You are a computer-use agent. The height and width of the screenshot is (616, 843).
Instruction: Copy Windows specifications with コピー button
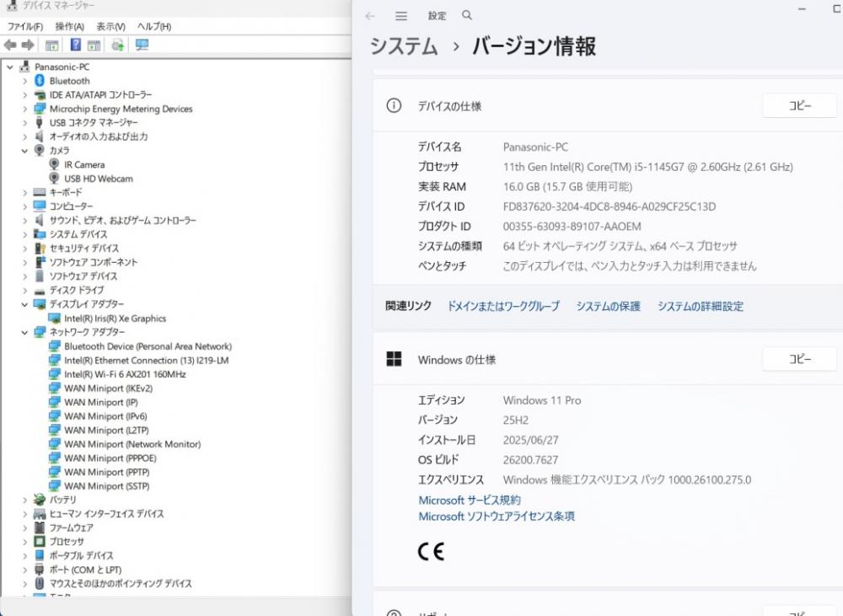(799, 358)
